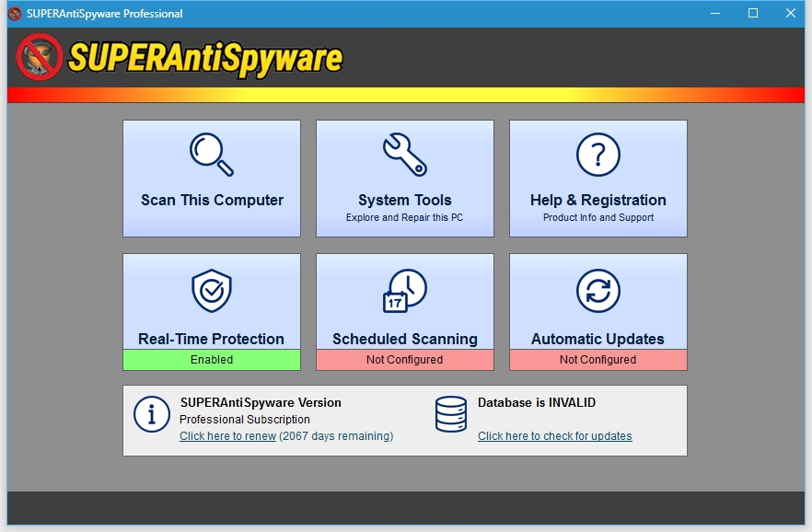Maximize the SUPERAntiSpyware window

point(753,13)
